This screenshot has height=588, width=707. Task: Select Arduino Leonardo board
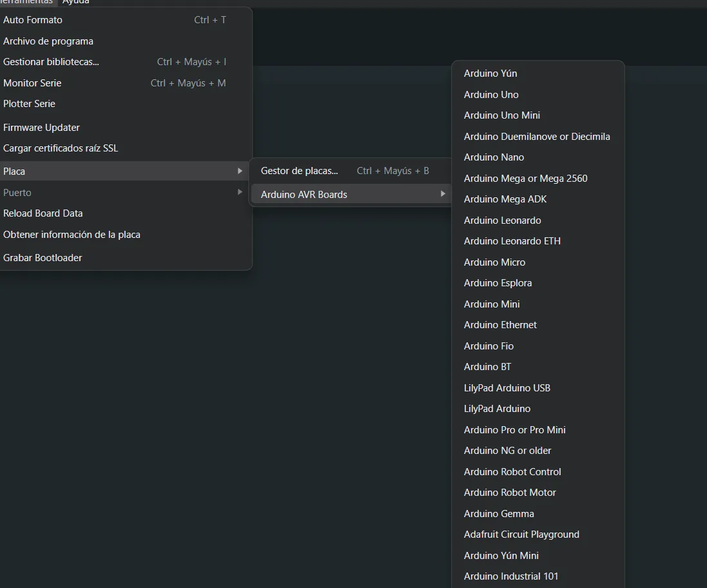click(538, 220)
